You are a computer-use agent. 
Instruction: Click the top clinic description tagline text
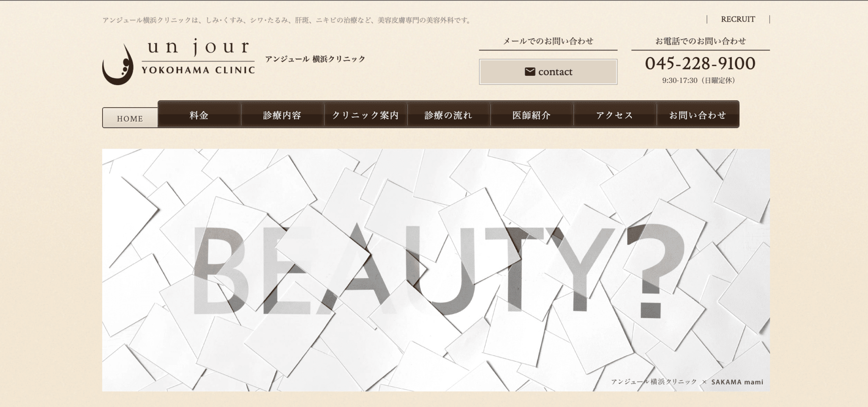point(287,20)
